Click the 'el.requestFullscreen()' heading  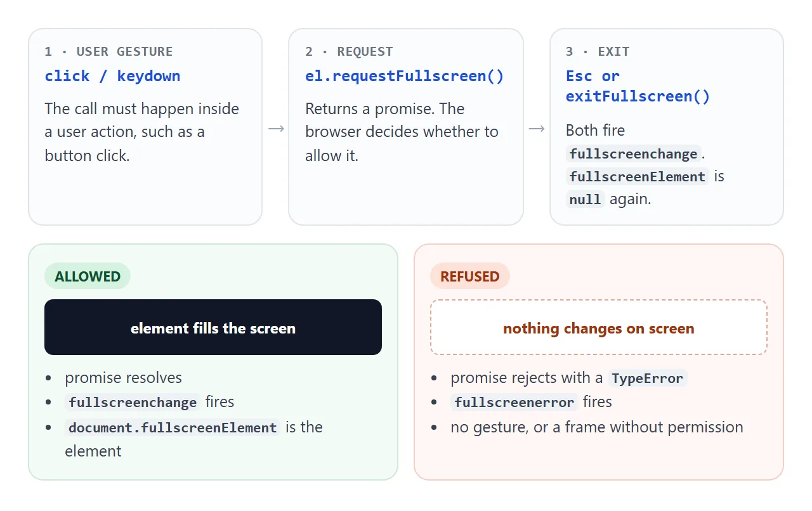click(x=405, y=76)
